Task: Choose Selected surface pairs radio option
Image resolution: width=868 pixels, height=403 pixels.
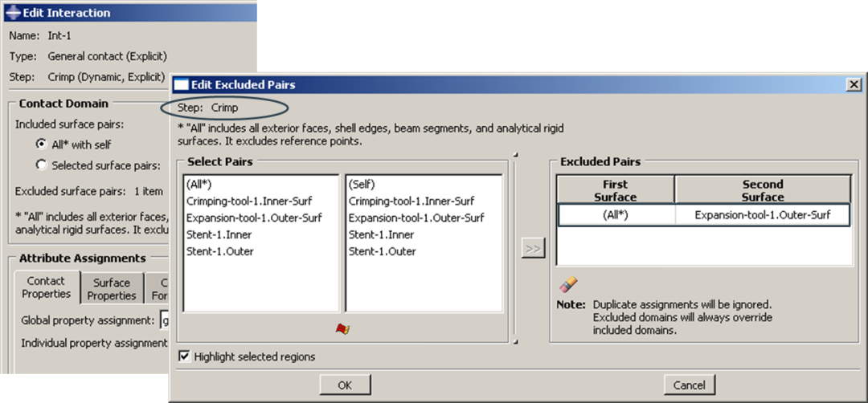Action: [x=41, y=165]
